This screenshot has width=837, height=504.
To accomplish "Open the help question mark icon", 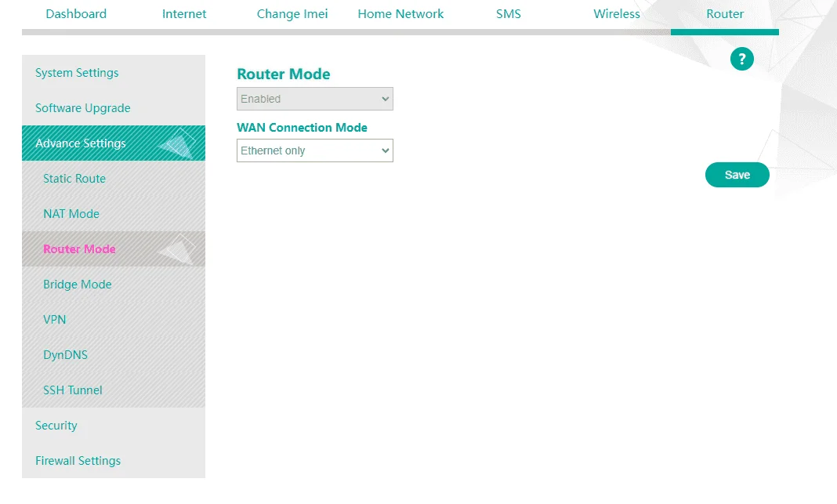I will tap(741, 59).
